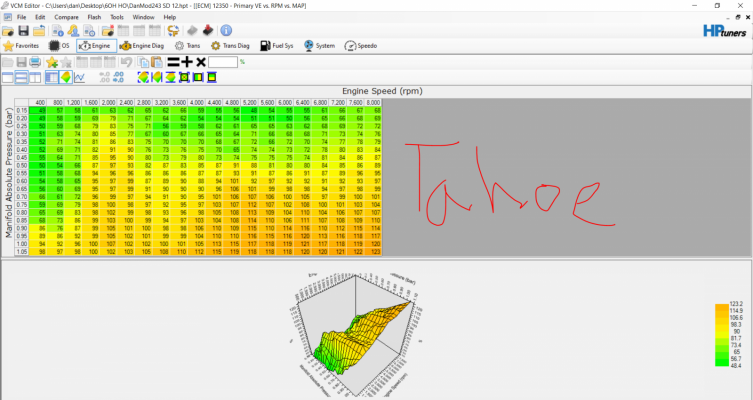Open the document info icon in the main toolbar

click(x=58, y=31)
